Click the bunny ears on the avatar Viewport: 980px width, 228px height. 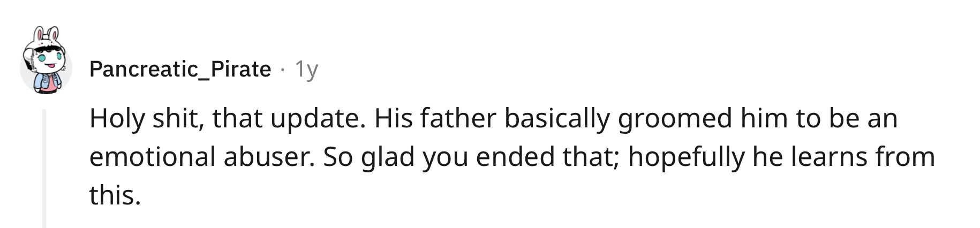(46, 35)
